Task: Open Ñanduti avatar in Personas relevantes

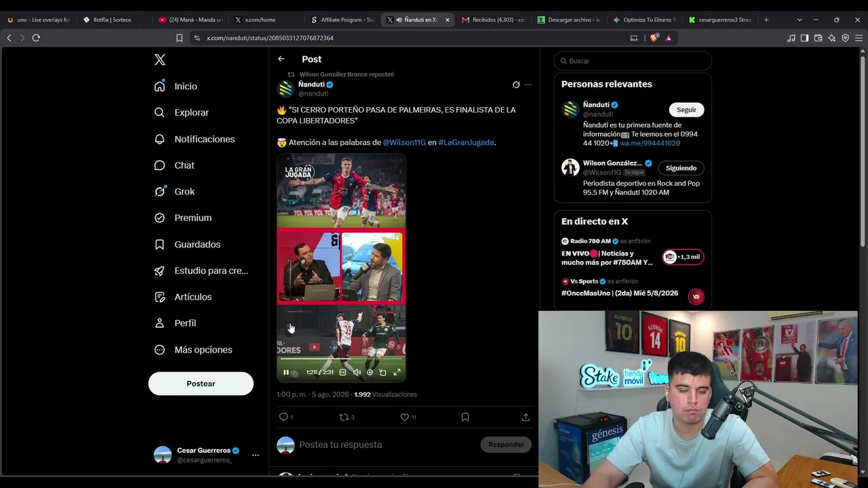Action: click(570, 109)
